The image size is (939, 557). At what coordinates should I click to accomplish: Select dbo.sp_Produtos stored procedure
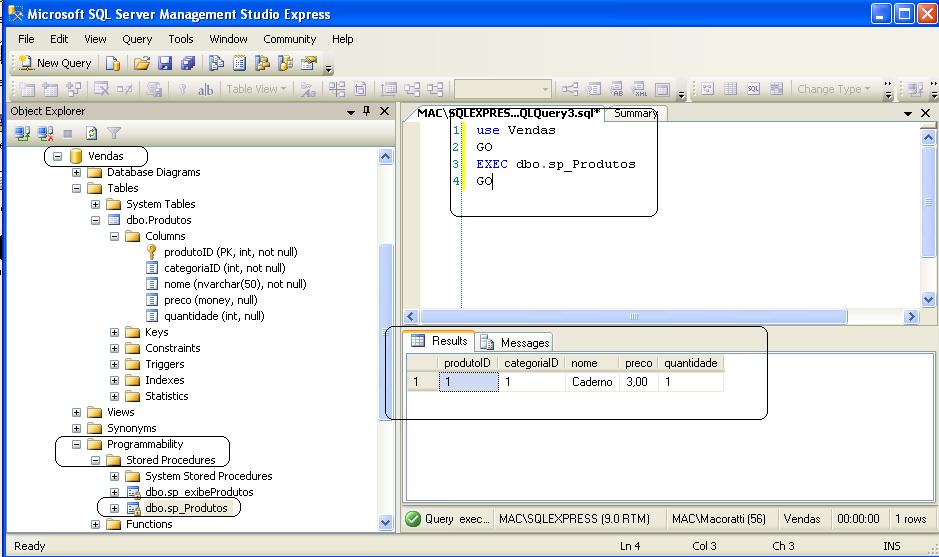(186, 508)
